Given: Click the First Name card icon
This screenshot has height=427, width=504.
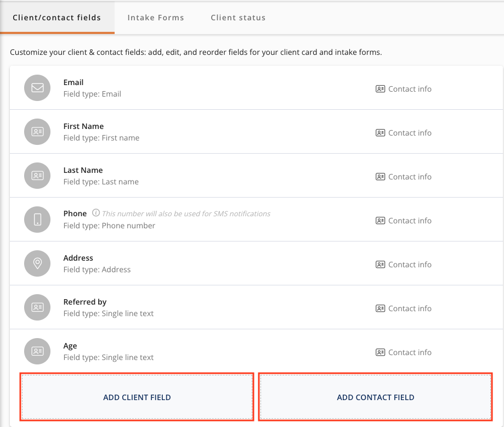Looking at the screenshot, I should pyautogui.click(x=37, y=132).
